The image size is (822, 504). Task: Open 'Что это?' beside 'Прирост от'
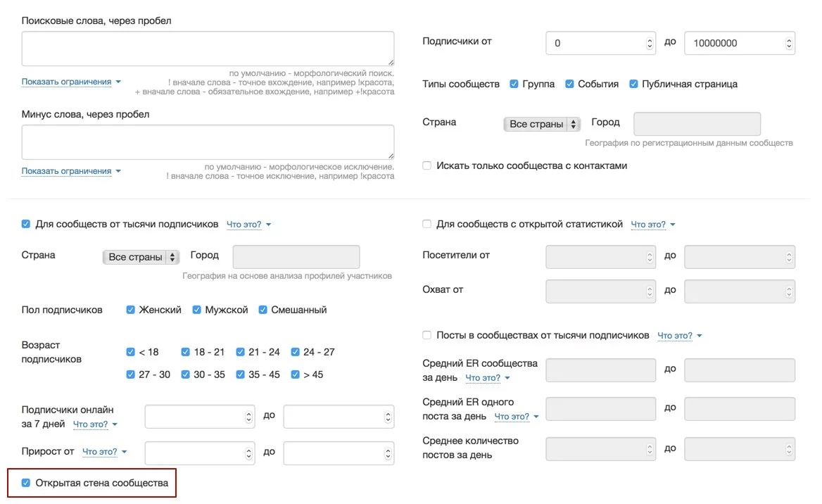click(x=104, y=451)
